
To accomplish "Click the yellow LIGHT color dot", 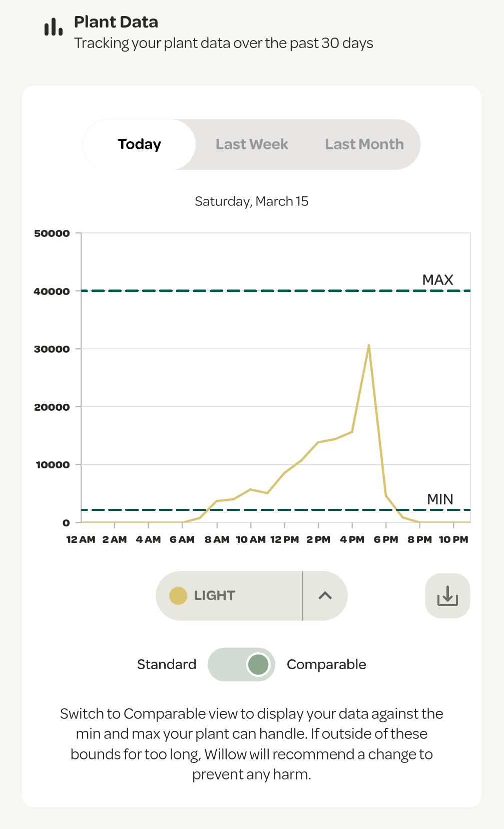I will pyautogui.click(x=178, y=596).
